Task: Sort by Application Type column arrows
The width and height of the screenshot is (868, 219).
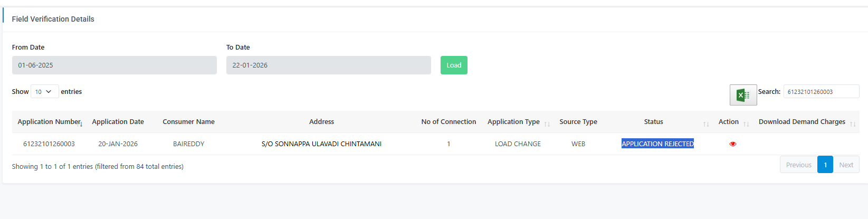Action: pyautogui.click(x=547, y=124)
